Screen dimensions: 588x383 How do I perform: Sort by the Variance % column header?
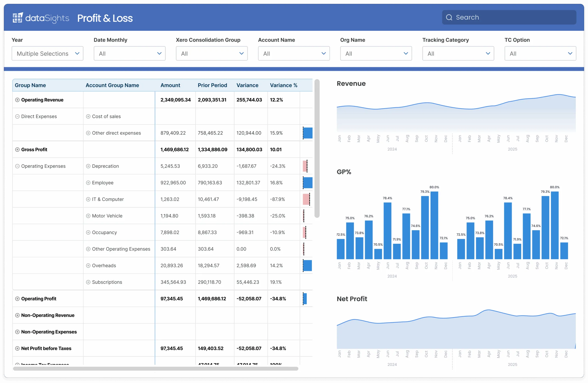tap(284, 85)
